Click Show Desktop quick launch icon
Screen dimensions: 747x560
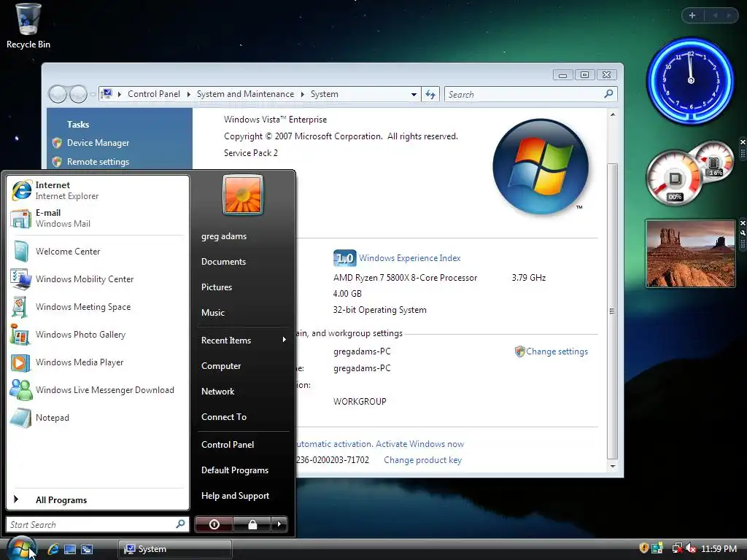(70, 549)
